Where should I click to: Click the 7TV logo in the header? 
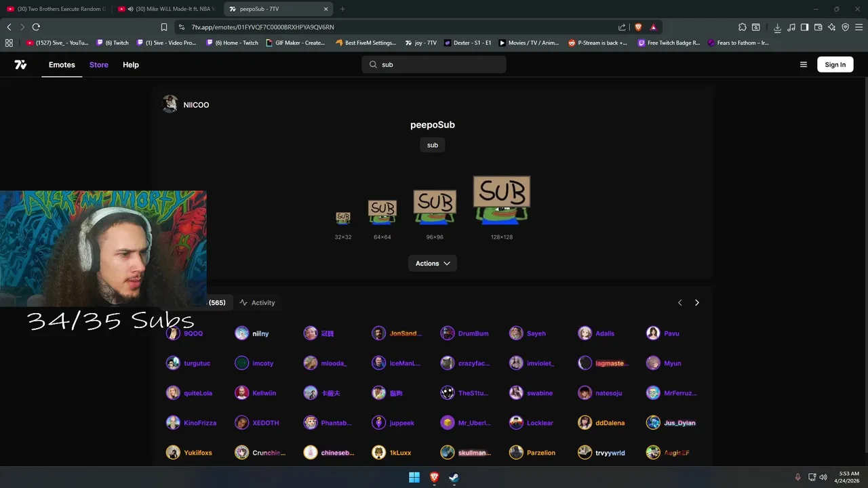20,64
